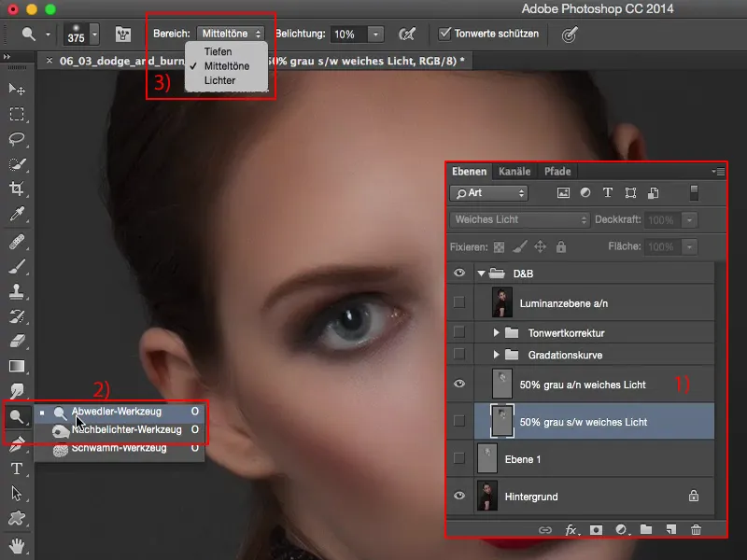Choose Lichter from the Bereich menu

point(219,81)
